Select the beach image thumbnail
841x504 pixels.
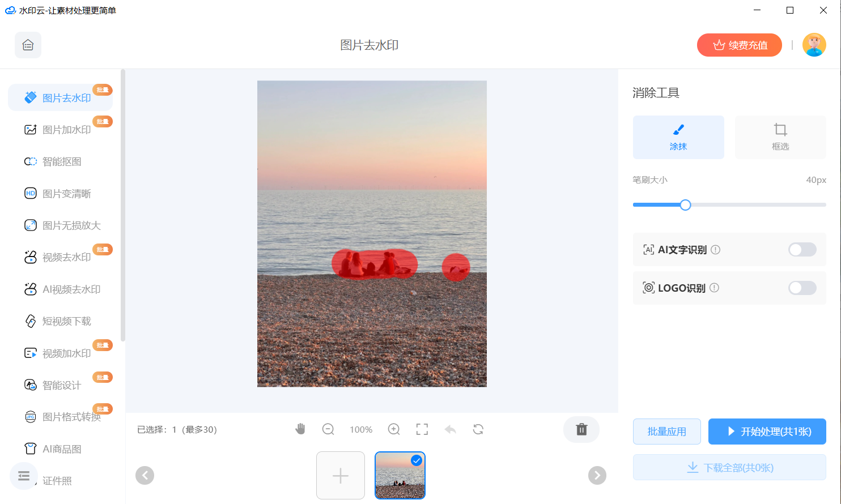point(400,475)
